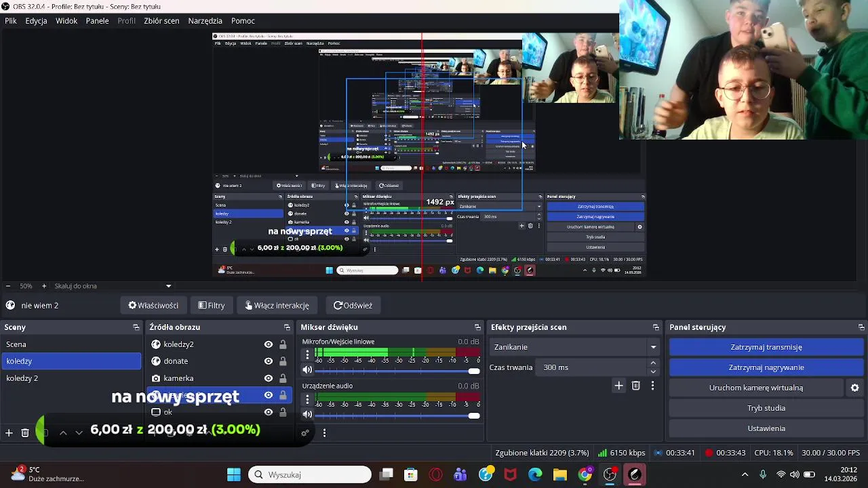The width and height of the screenshot is (868, 488).
Task: Open the Zanikanie transition dropdown
Action: (x=574, y=347)
